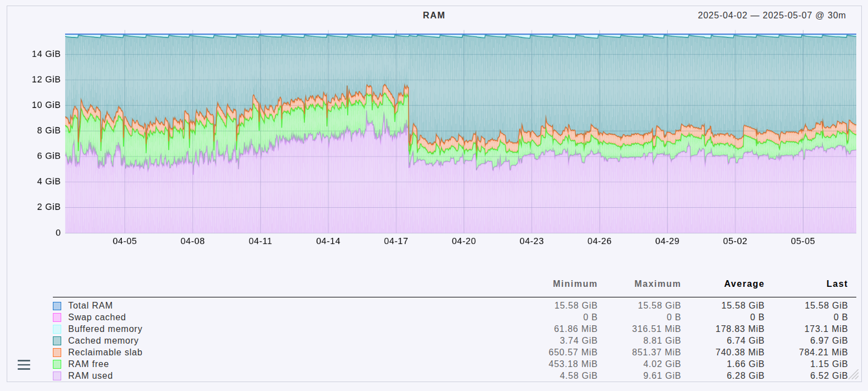Click the Cached memory legend swatch
This screenshot has height=391, width=868.
point(57,341)
